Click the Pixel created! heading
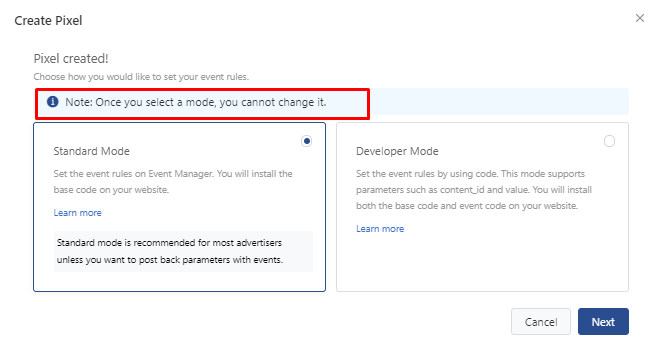Viewport: 659px width, 364px height. tap(71, 58)
